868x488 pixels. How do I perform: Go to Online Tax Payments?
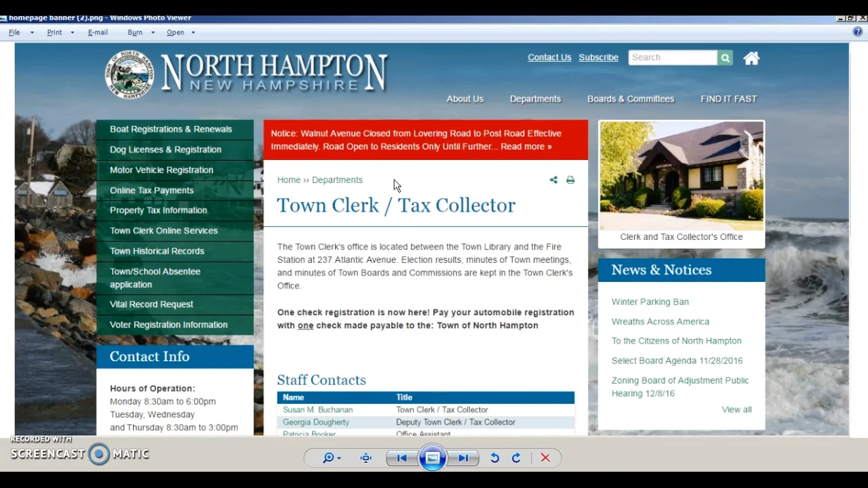pyautogui.click(x=175, y=190)
